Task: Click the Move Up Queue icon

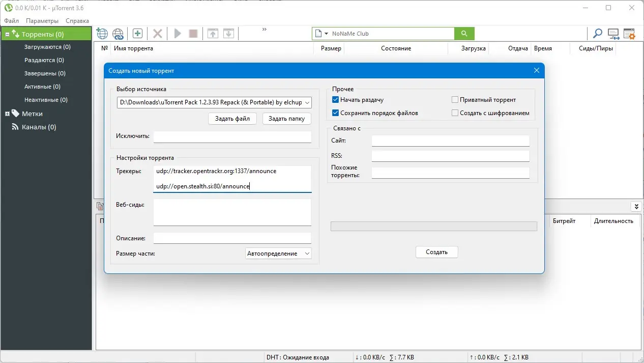Action: tap(213, 33)
